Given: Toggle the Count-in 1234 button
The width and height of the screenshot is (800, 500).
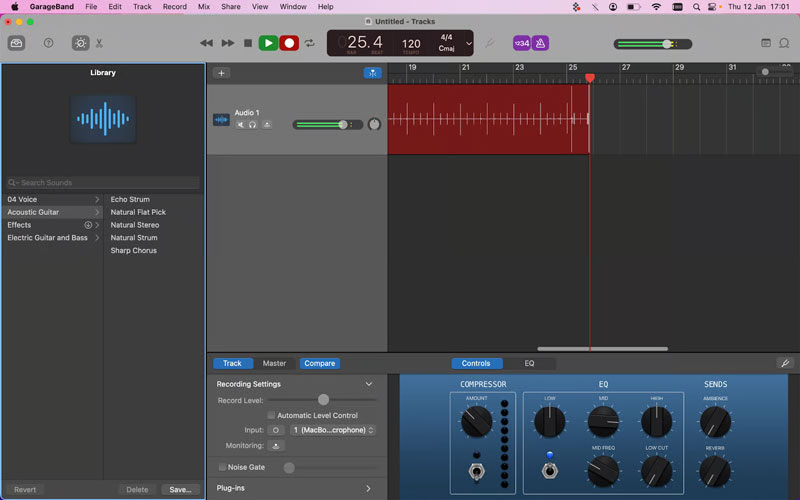Looking at the screenshot, I should tap(521, 43).
